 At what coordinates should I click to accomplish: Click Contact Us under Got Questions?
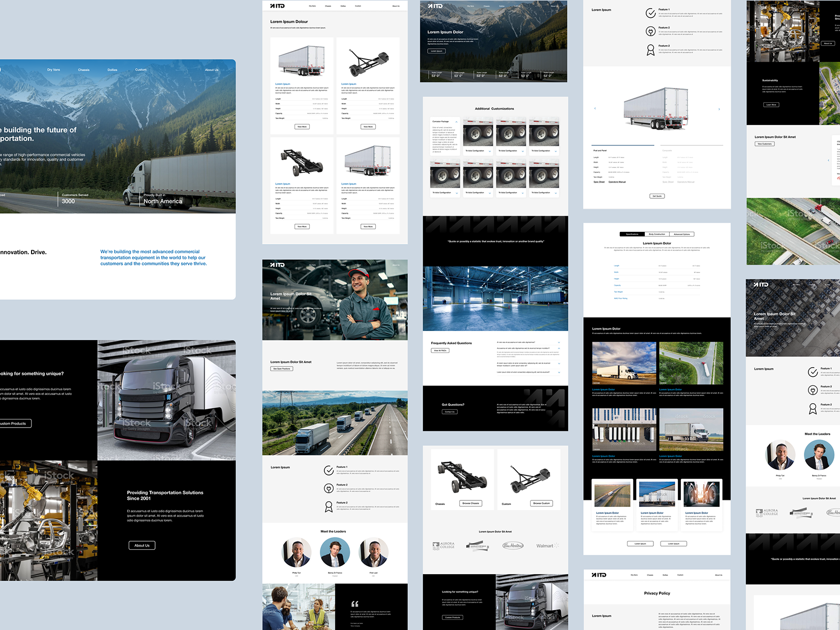449,412
